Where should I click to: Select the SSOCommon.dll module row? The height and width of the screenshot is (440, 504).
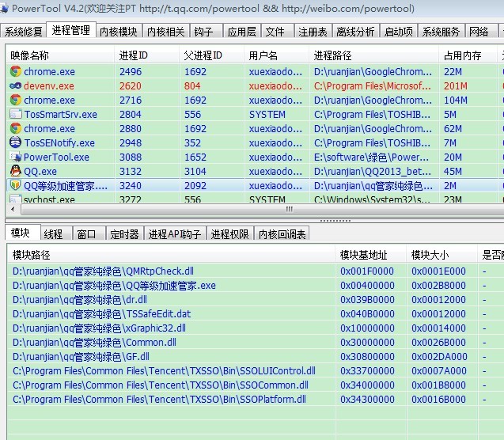coord(256,385)
